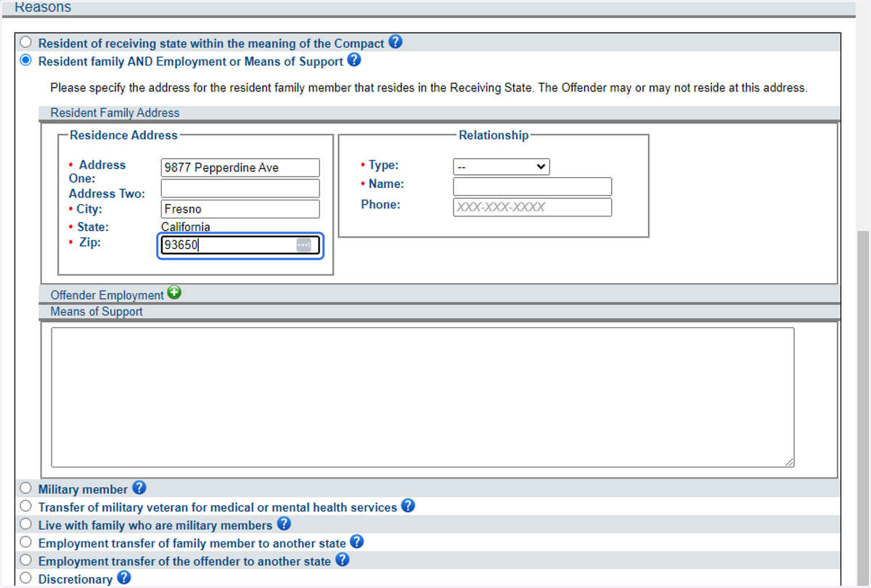This screenshot has height=588, width=871.
Task: Click the Relationship Phone field
Action: [533, 207]
